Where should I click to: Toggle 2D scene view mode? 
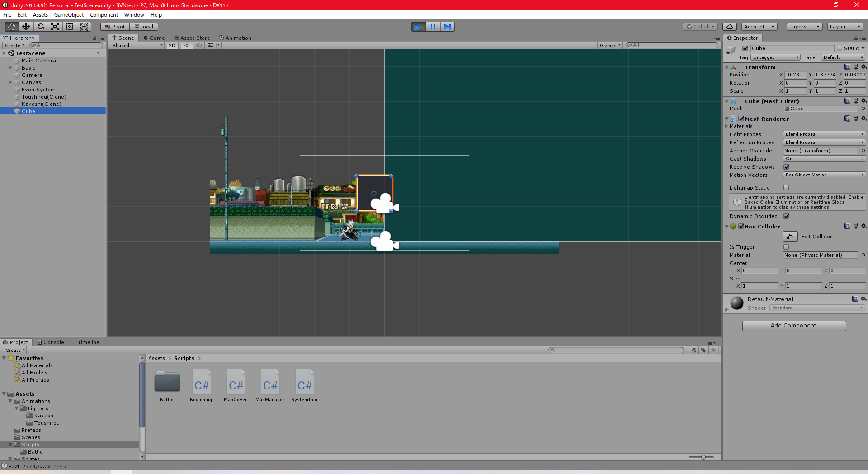click(x=172, y=45)
